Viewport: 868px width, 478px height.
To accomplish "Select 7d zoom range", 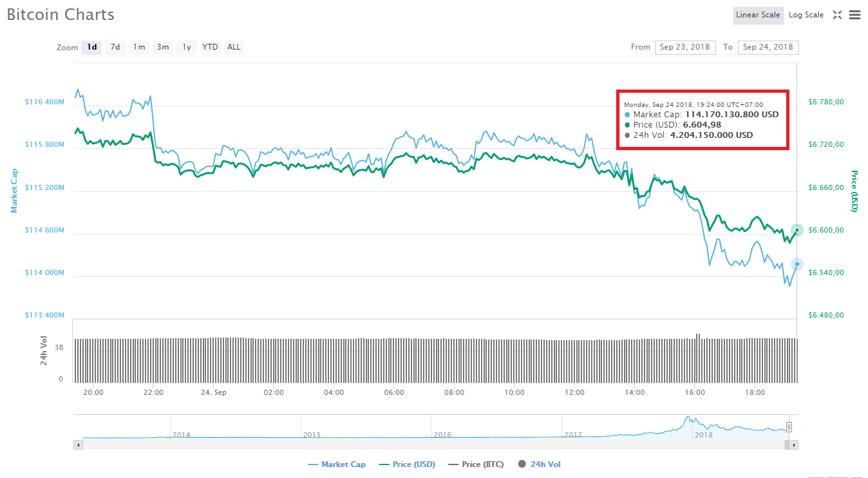I will tap(115, 47).
